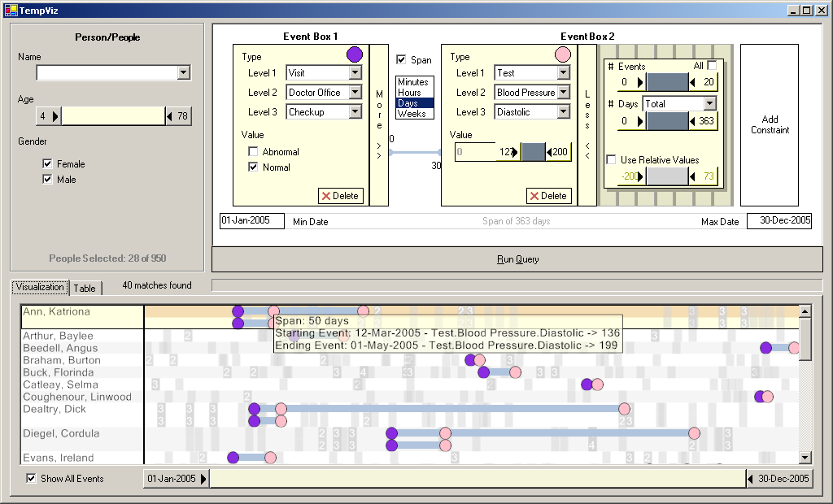Click the Age slider minimum handle at 4
The width and height of the screenshot is (833, 504).
(x=49, y=115)
